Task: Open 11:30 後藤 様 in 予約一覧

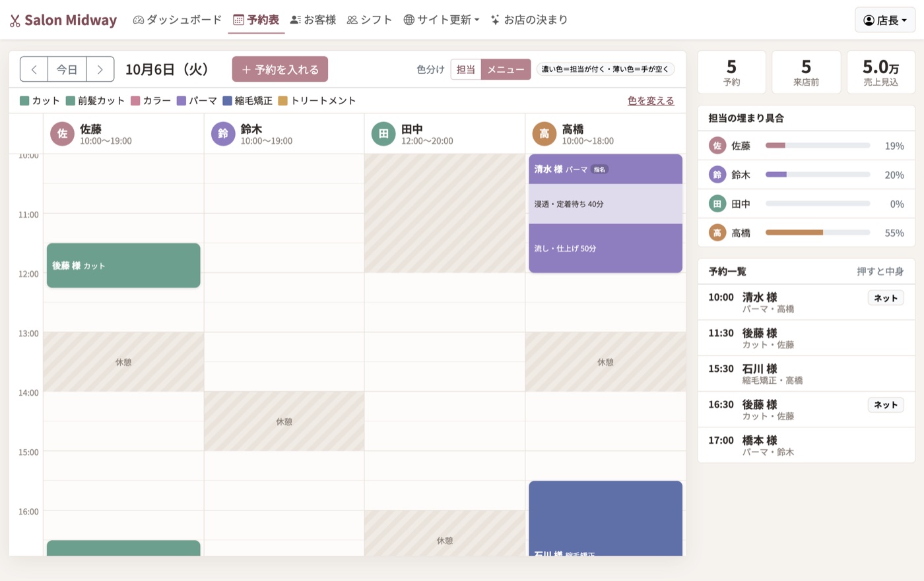Action: click(x=806, y=338)
